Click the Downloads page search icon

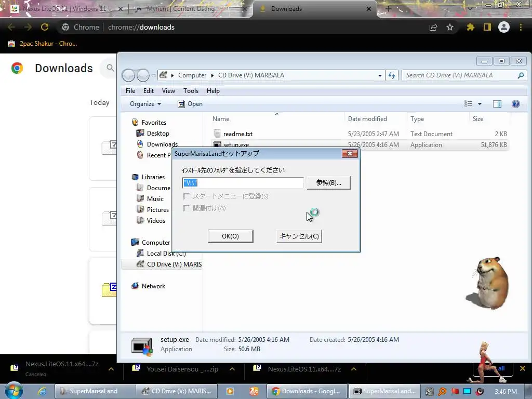[x=110, y=68]
